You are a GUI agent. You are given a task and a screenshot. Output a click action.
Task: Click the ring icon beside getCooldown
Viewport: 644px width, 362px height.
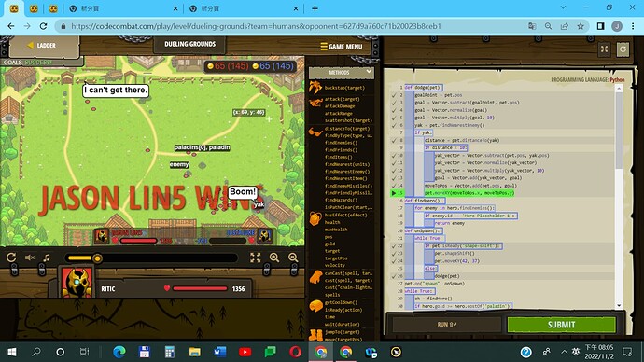pos(315,306)
